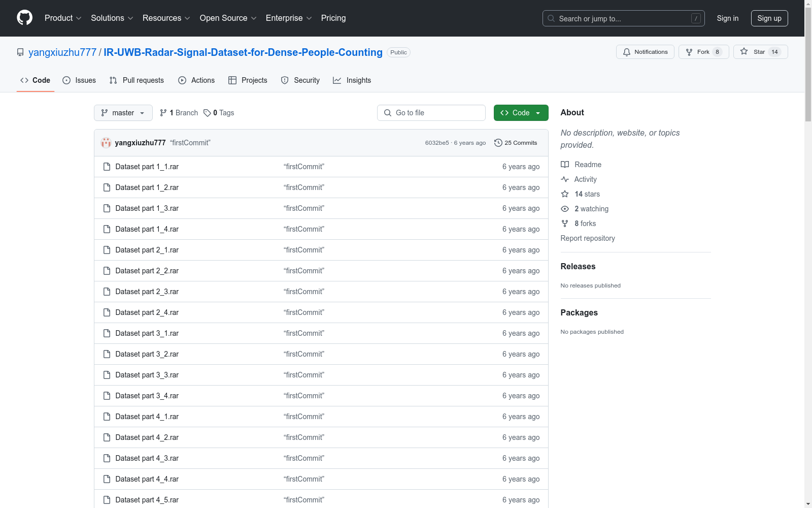Click the Sign in link
Viewport: 812px width, 508px height.
tap(728, 18)
